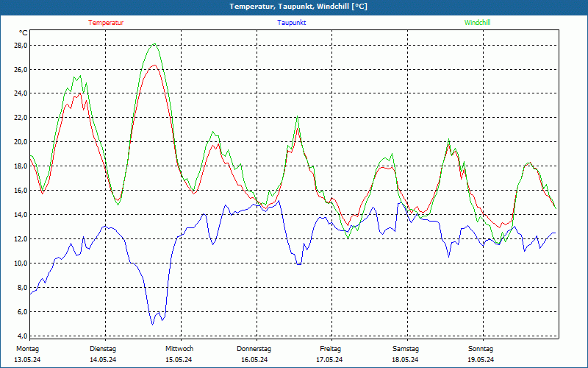The width and height of the screenshot is (588, 368).
Task: Select the blue 'Taupunkt' legend label
Action: point(291,23)
